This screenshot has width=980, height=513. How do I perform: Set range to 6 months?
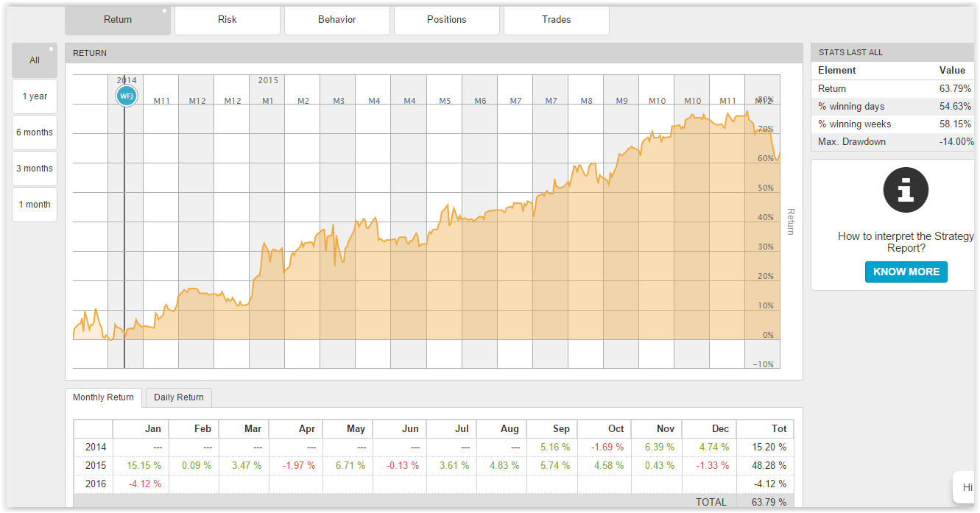coord(35,132)
